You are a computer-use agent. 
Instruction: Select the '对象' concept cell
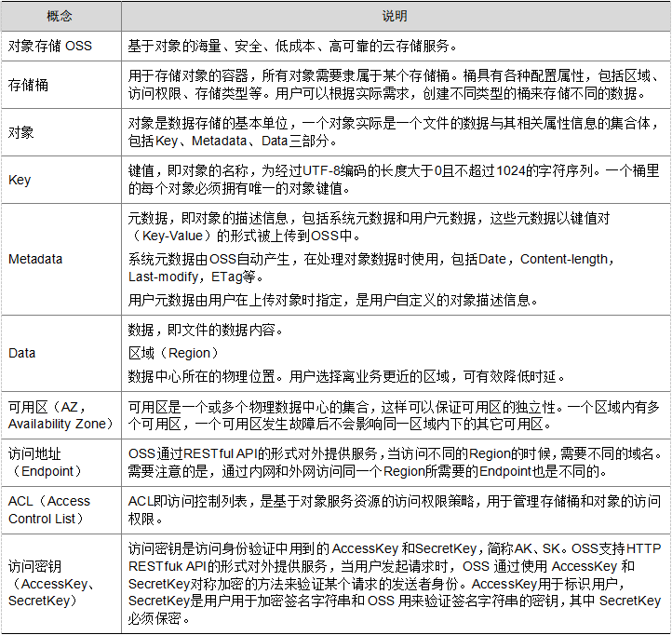pos(60,132)
